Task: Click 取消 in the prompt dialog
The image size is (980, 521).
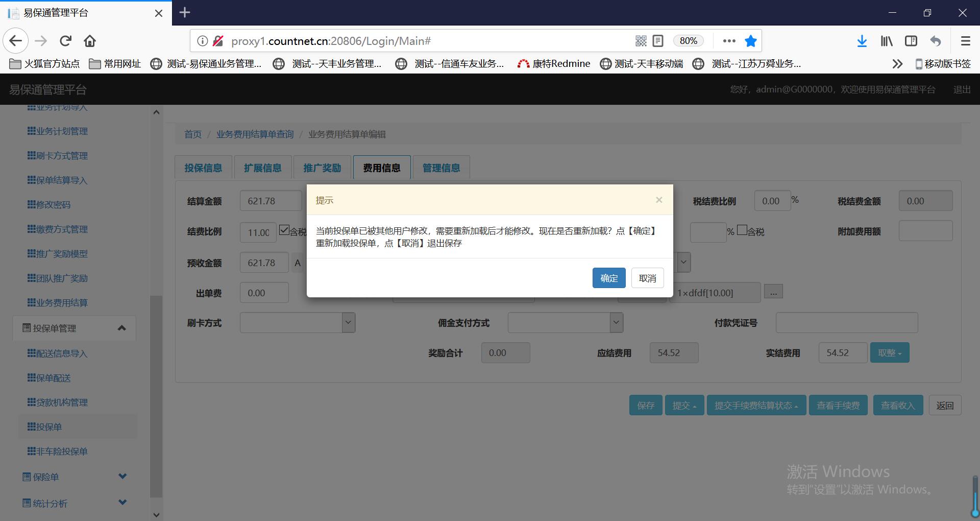Action: coord(647,278)
